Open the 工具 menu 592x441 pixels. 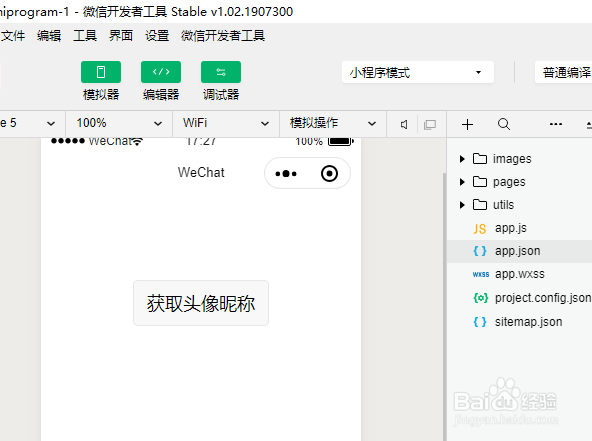tap(85, 36)
